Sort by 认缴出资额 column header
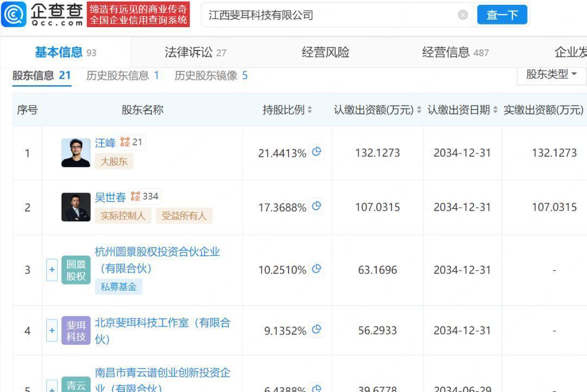The width and height of the screenshot is (587, 392). [x=377, y=110]
